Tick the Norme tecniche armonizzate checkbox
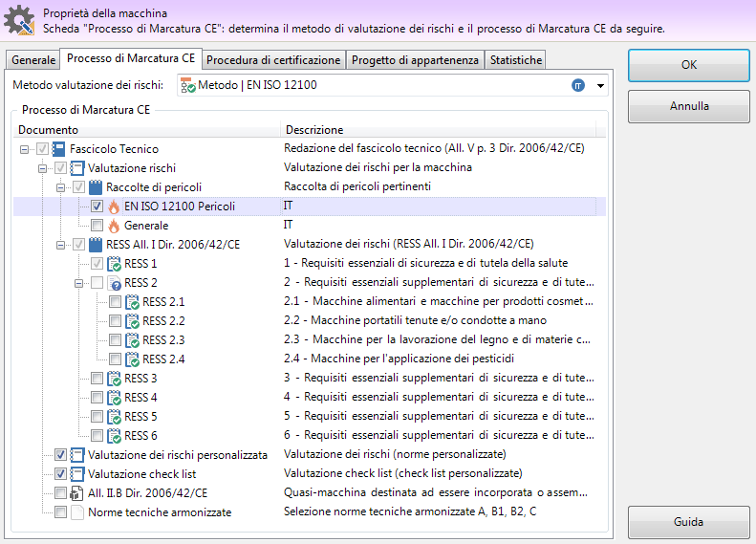Viewport: 756px width, 544px height. pyautogui.click(x=60, y=512)
